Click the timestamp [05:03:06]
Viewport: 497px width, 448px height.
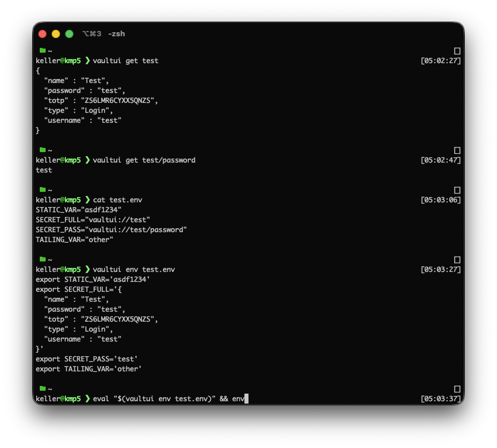click(441, 200)
